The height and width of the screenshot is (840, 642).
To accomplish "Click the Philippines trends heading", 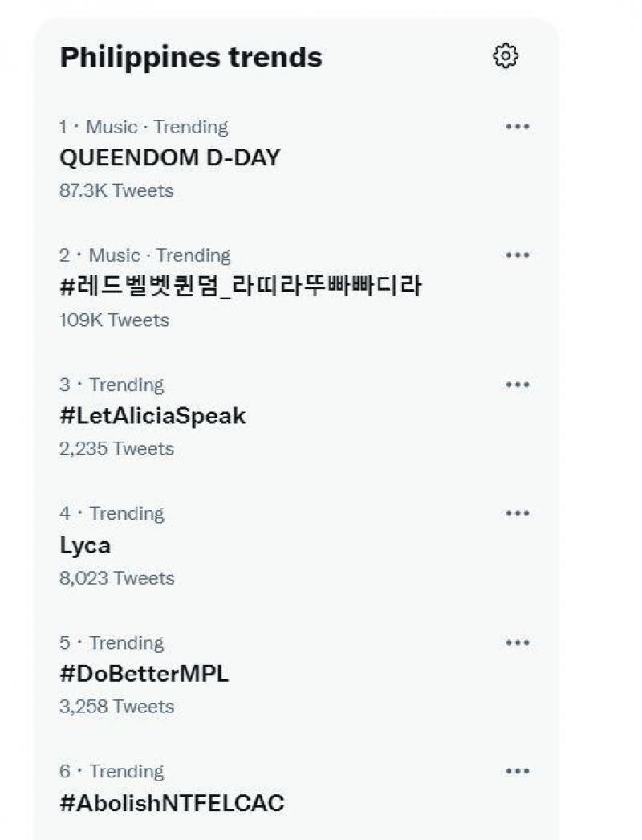I will [x=191, y=57].
